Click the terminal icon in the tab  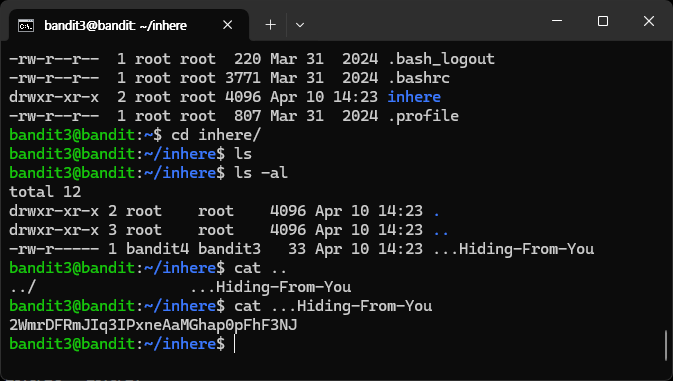coord(26,26)
